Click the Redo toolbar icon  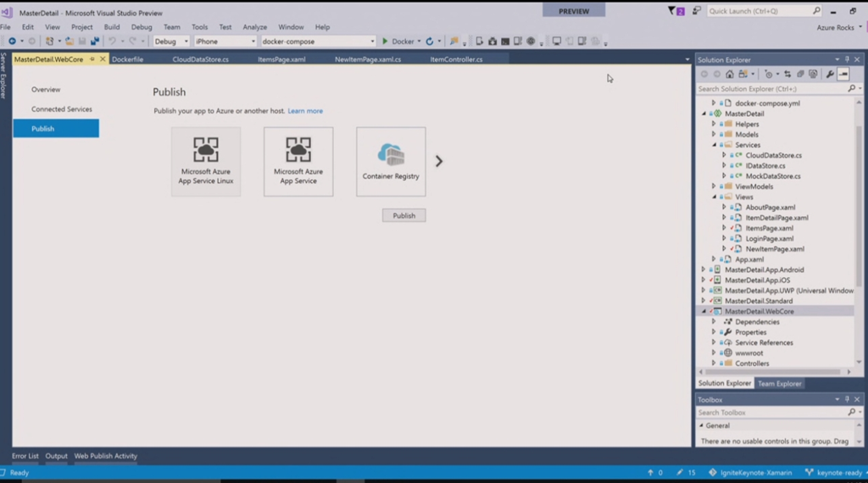133,42
